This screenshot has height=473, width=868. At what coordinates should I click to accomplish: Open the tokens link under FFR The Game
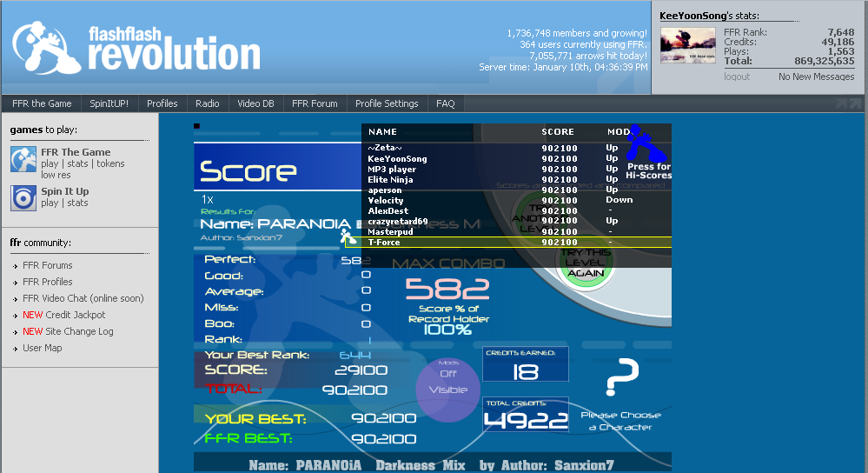[x=110, y=163]
